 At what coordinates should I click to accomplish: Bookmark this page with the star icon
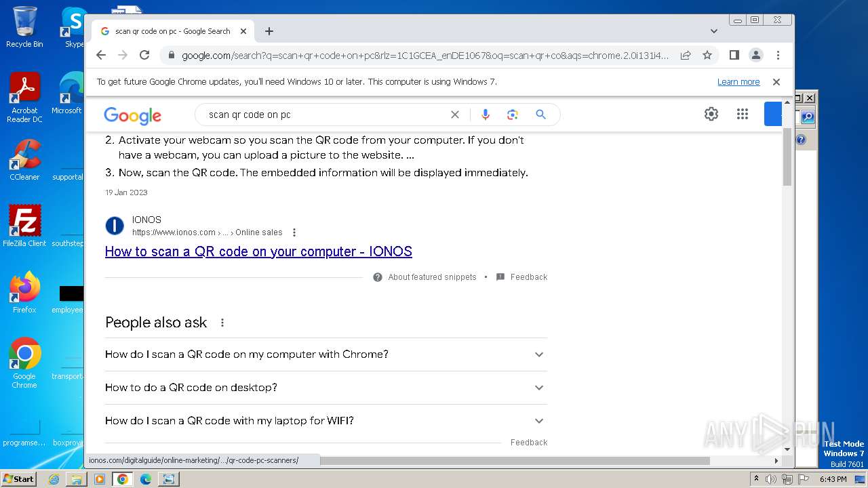pyautogui.click(x=707, y=55)
